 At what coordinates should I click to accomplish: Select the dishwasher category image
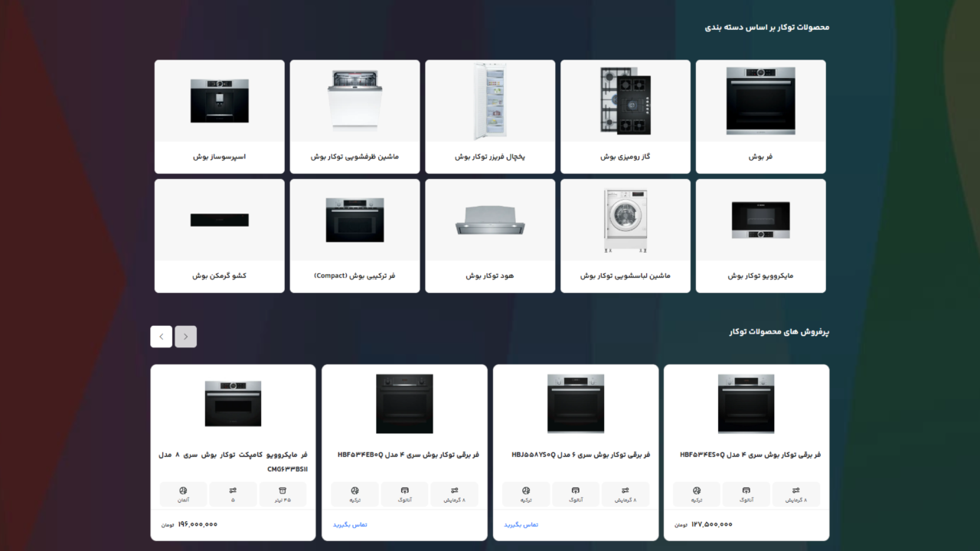(x=354, y=101)
